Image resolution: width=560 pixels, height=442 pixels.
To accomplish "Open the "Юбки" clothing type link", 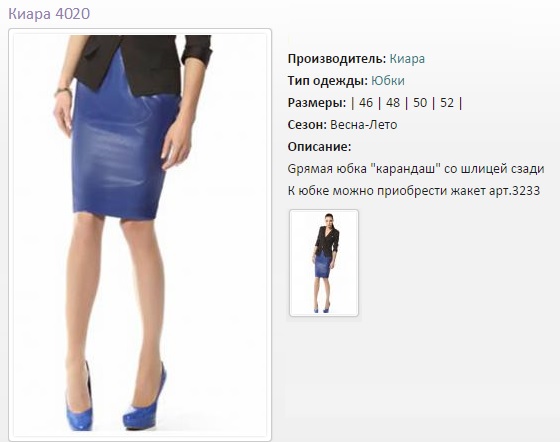I will (x=388, y=81).
